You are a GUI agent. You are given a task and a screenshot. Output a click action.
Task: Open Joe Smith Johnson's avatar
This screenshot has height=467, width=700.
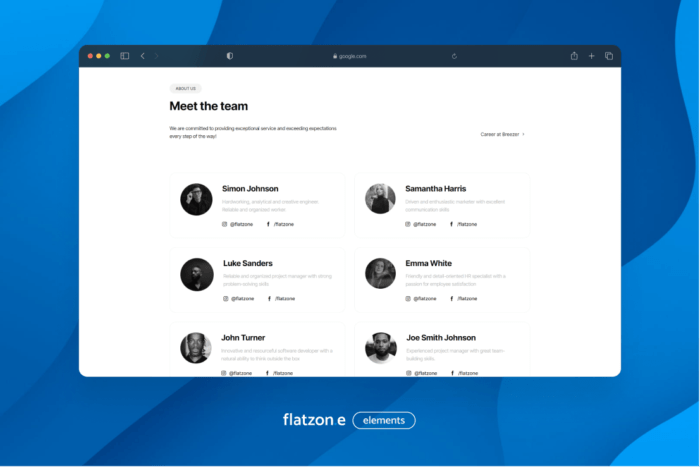tap(380, 348)
